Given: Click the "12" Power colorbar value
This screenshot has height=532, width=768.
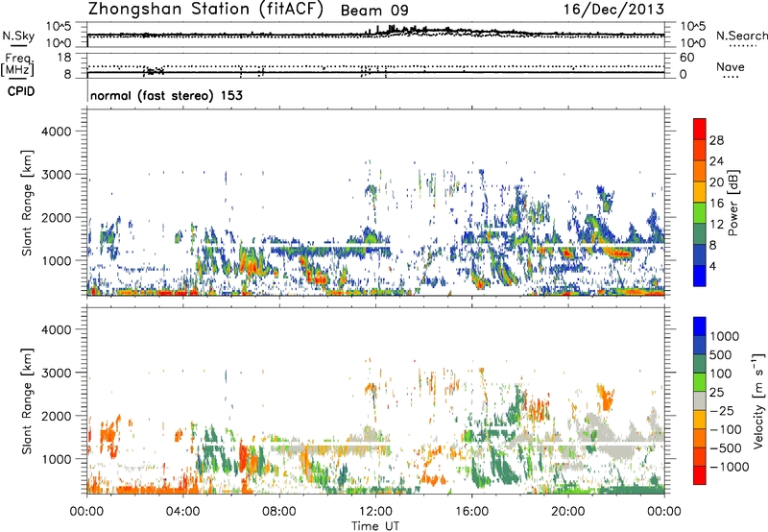Looking at the screenshot, I should pos(716,225).
